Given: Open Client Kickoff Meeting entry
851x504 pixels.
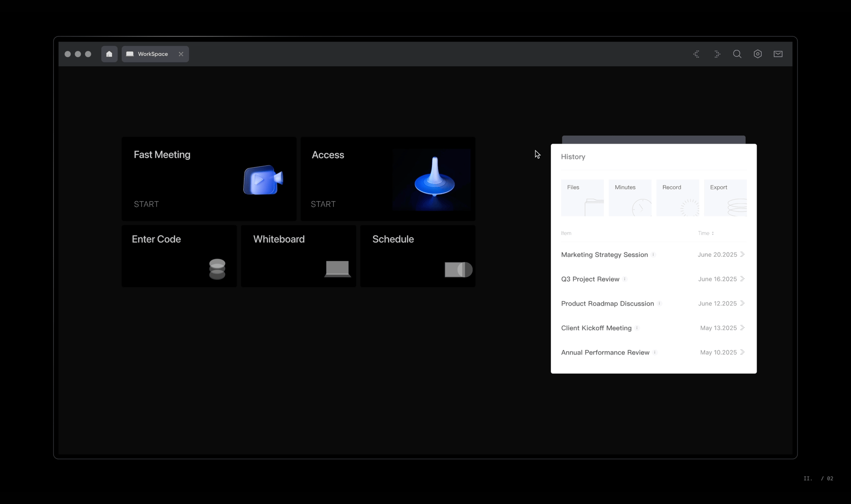Looking at the screenshot, I should (596, 328).
